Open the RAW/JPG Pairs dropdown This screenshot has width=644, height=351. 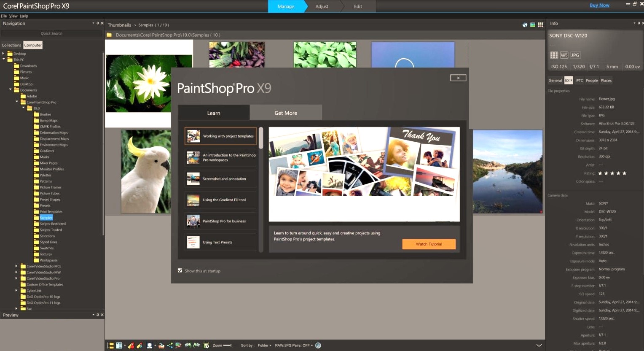tap(294, 346)
